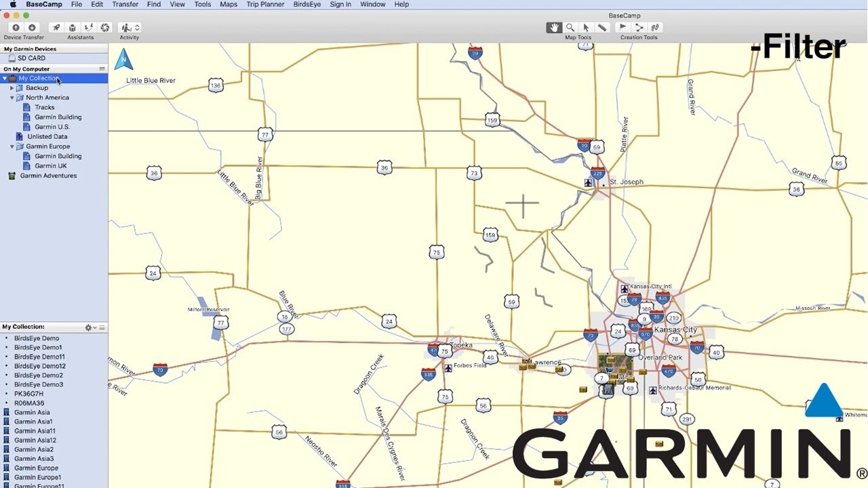Screen dimensions: 868x488
Task: Collapse the My Collection tree triangle
Action: coord(5,79)
